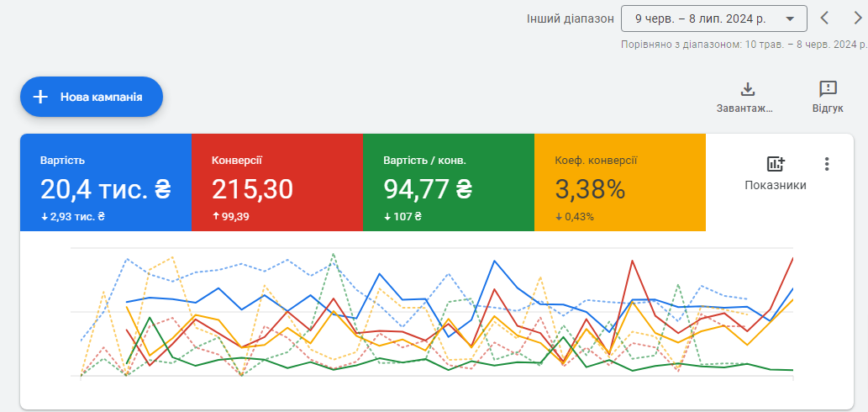Image resolution: width=868 pixels, height=412 pixels.
Task: Click the Інший діапазон label
Action: 570,18
